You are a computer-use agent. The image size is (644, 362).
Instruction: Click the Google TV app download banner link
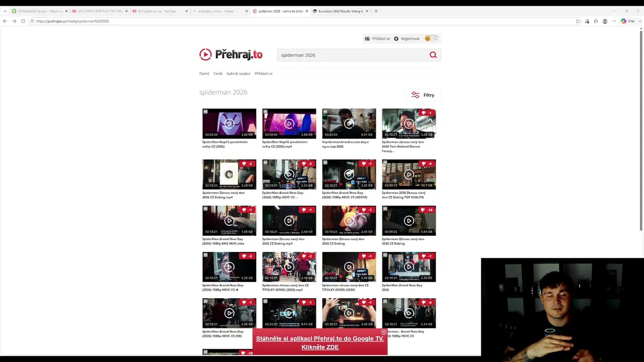pyautogui.click(x=320, y=342)
